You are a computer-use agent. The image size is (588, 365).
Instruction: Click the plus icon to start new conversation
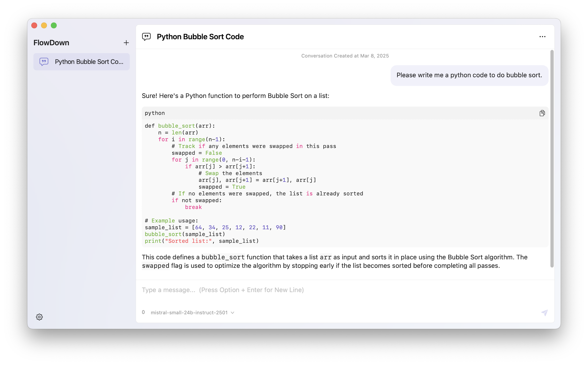[126, 43]
